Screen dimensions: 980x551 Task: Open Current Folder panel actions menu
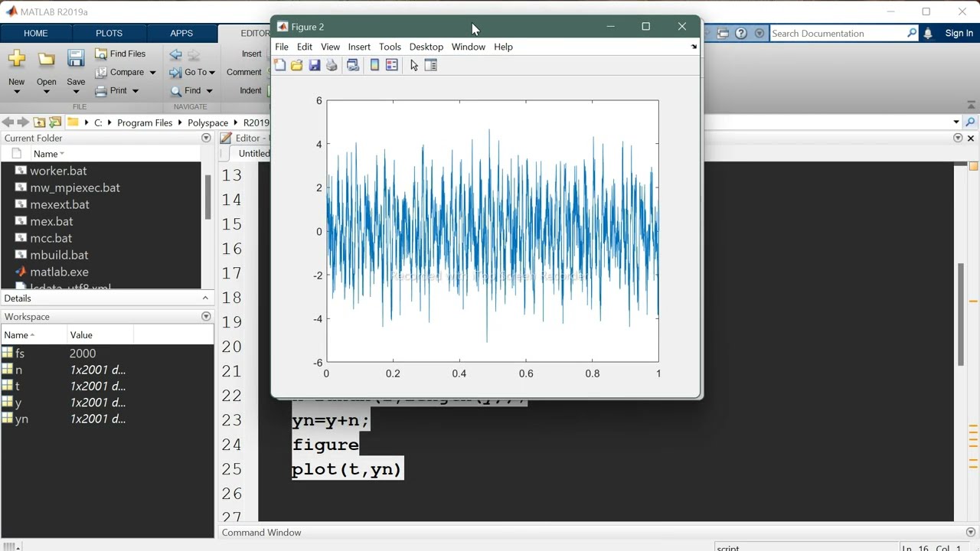[x=206, y=138]
